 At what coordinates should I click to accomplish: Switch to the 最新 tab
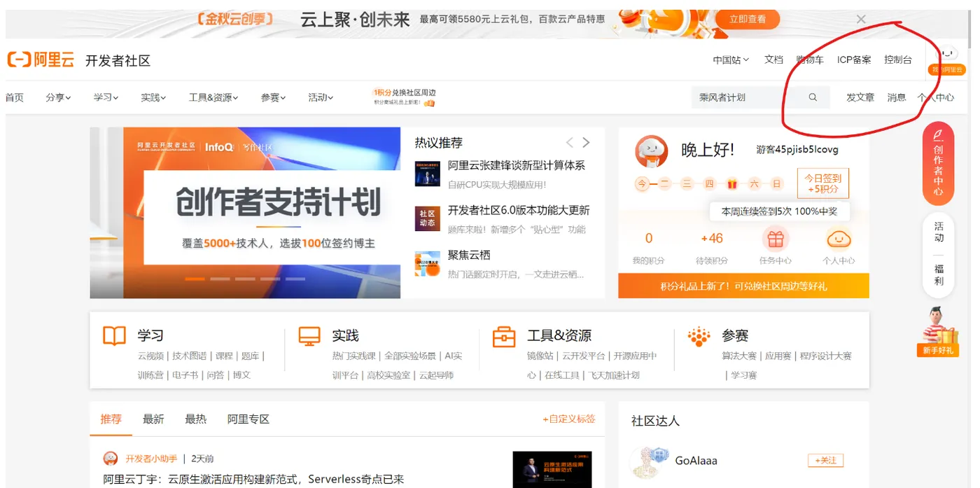[x=153, y=419]
